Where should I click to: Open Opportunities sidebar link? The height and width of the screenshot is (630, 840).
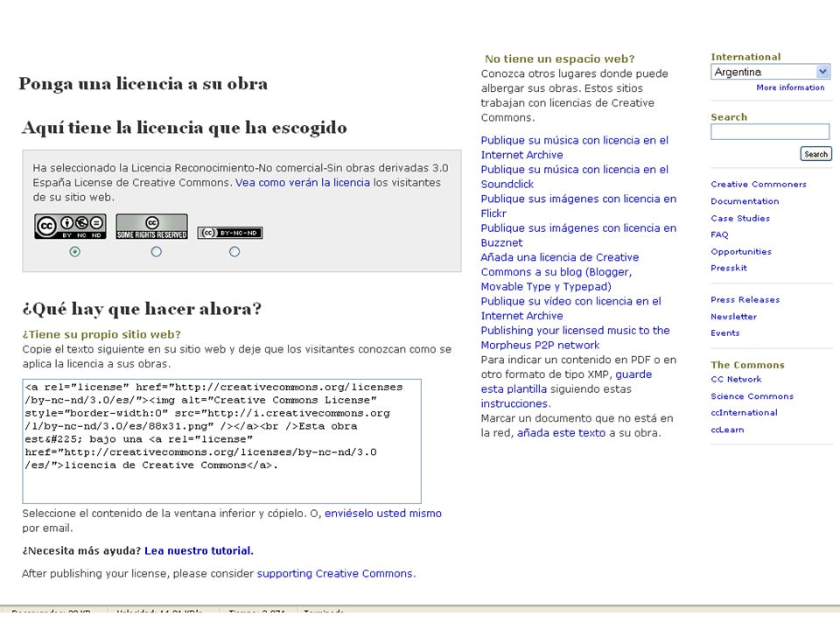pyautogui.click(x=741, y=252)
